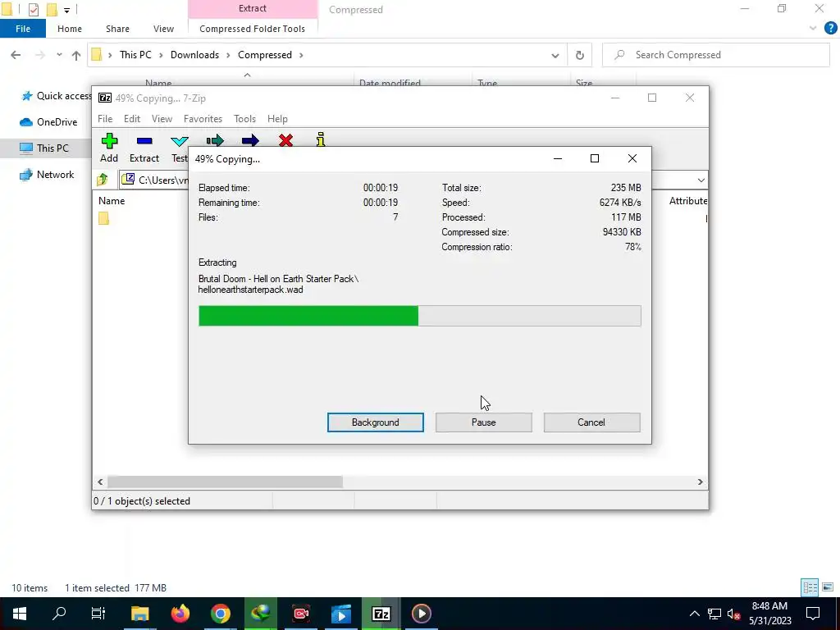
Task: Click the 7-Zip Add toolbar icon
Action: [109, 141]
